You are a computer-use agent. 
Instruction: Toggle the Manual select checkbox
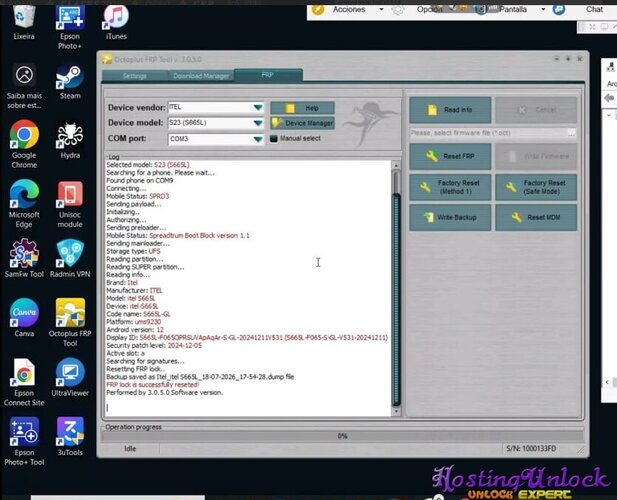[274, 138]
